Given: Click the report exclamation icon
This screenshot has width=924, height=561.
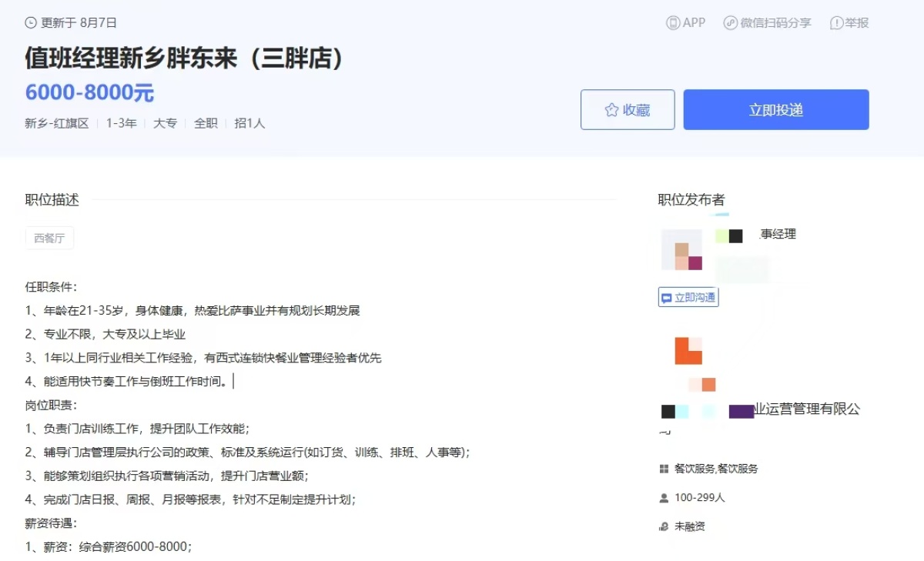Looking at the screenshot, I should (836, 23).
